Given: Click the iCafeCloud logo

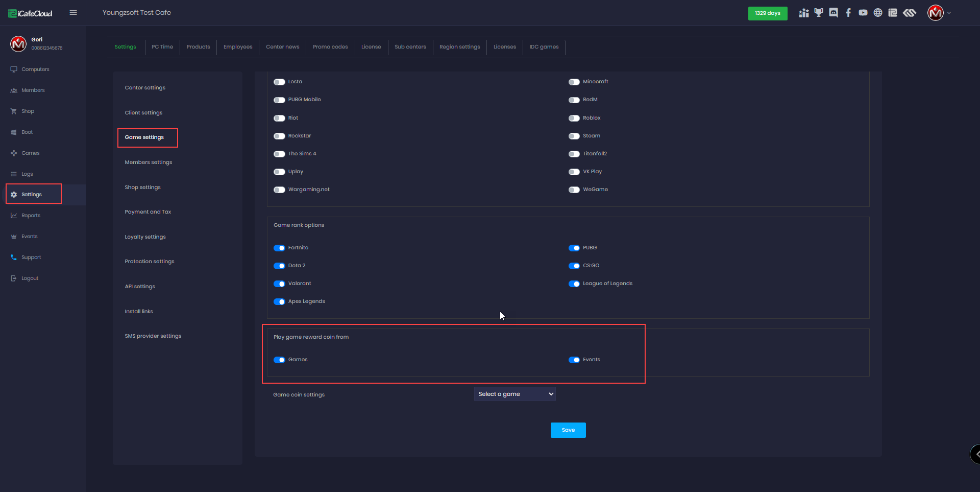Looking at the screenshot, I should 31,13.
